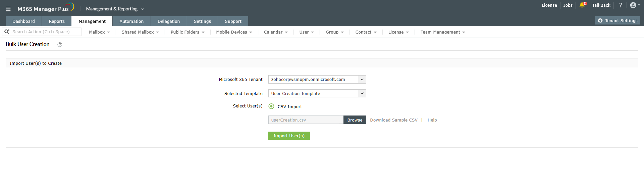Image resolution: width=644 pixels, height=184 pixels.
Task: Open the Download Sample CSV link
Action: 394,120
